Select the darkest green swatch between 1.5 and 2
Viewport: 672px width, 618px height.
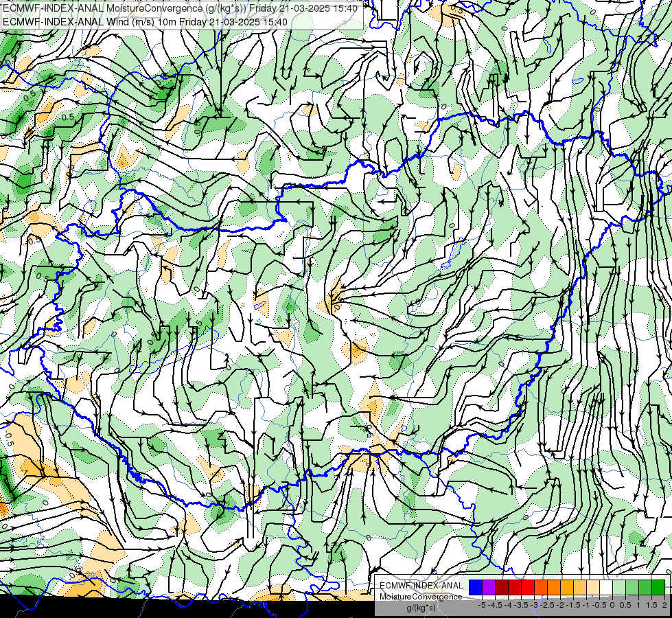[659, 588]
